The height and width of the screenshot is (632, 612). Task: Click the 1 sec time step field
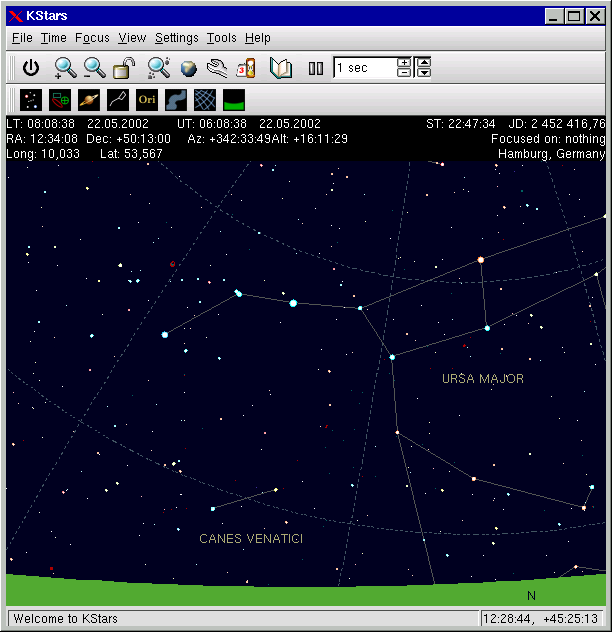pos(364,68)
